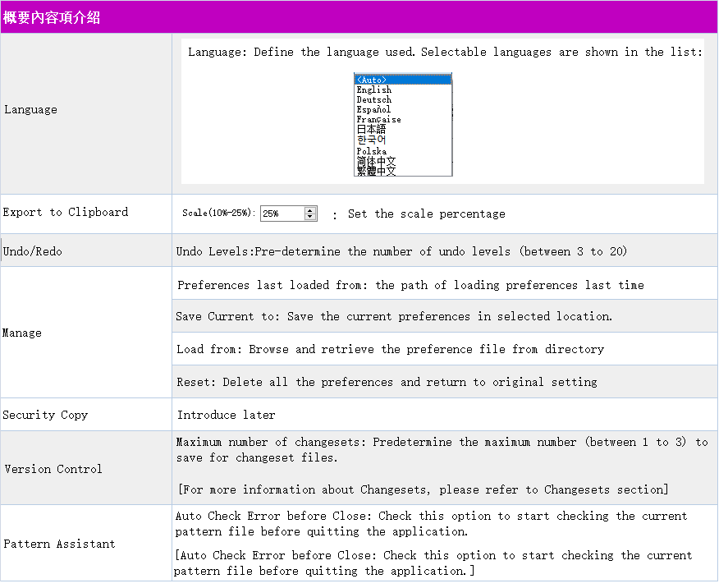Click the Pattern Assistant row label

pyautogui.click(x=59, y=544)
